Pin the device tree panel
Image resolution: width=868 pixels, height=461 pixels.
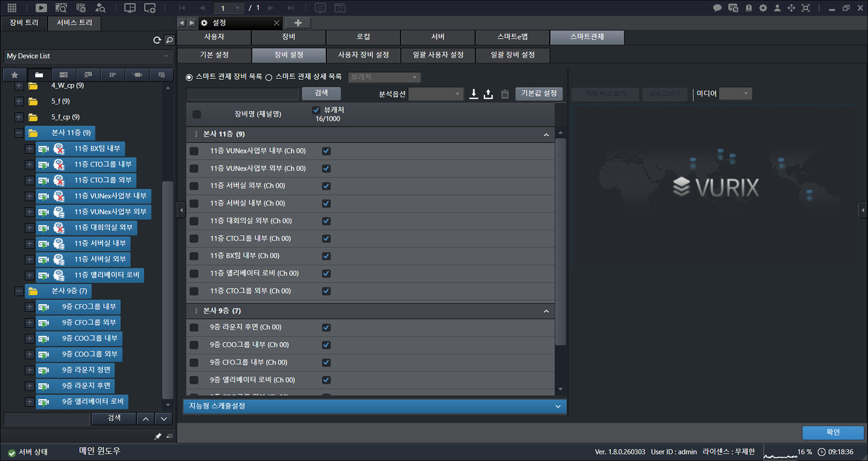(158, 436)
